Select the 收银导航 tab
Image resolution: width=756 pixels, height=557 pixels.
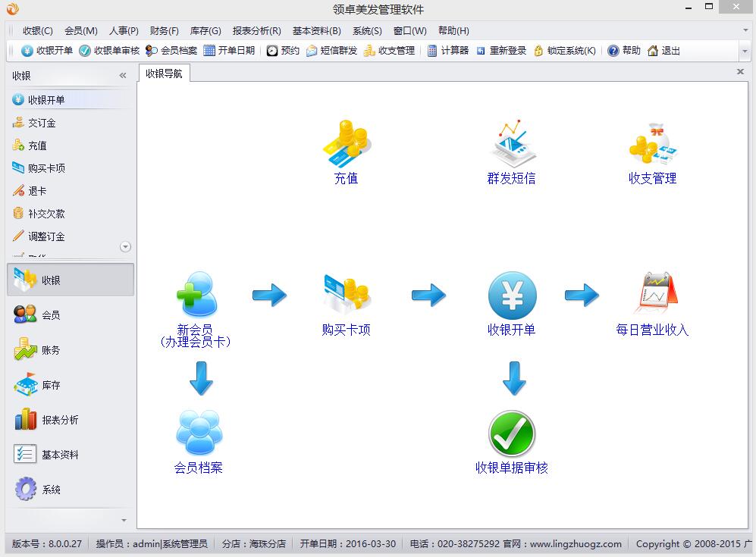164,74
